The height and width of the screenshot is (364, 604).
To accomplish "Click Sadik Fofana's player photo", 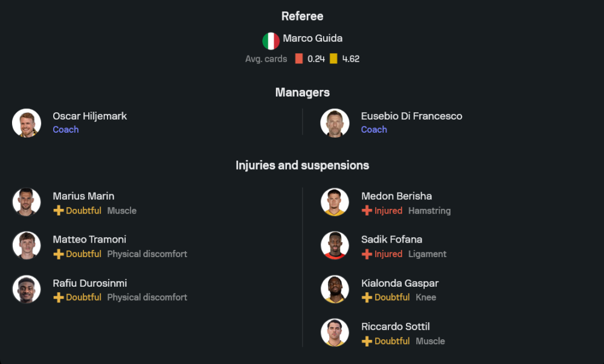I will click(335, 246).
